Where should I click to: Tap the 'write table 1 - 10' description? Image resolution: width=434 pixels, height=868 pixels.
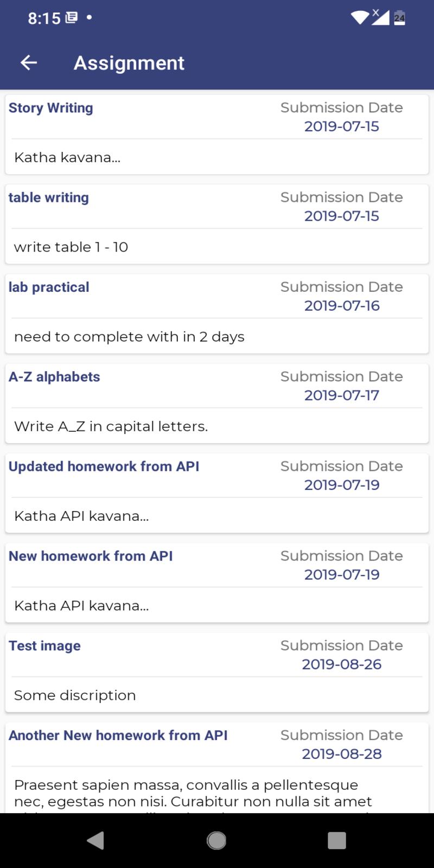[x=71, y=247]
